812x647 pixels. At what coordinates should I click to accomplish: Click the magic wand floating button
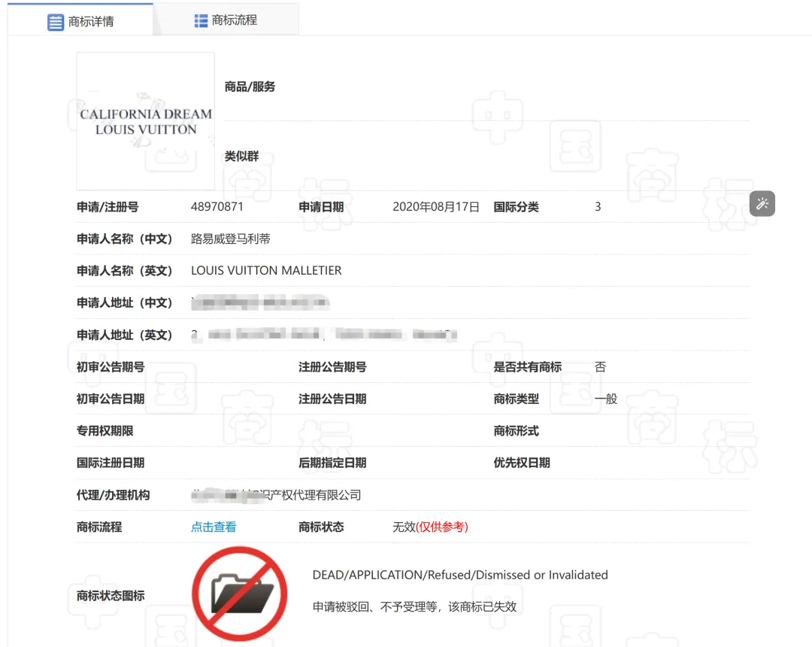762,204
